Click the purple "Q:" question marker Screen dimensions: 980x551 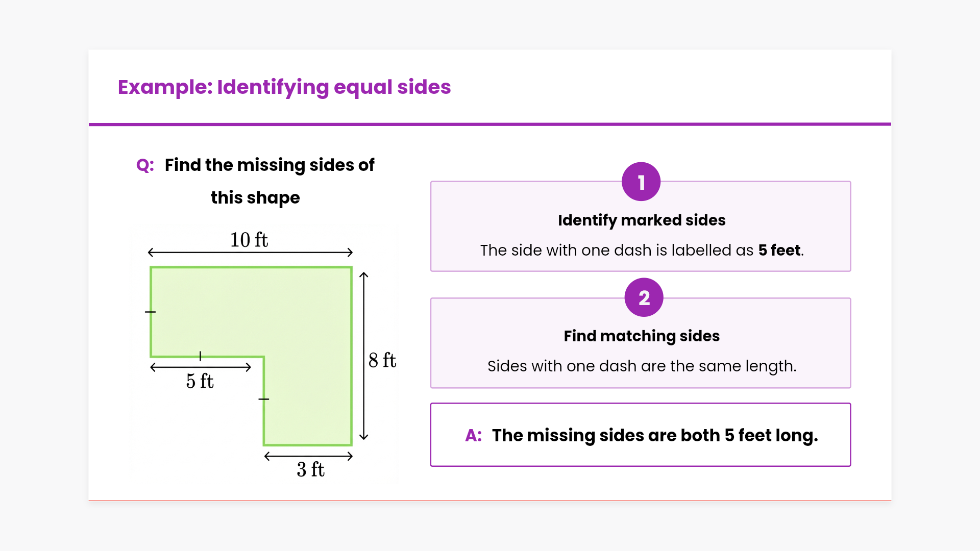click(145, 165)
